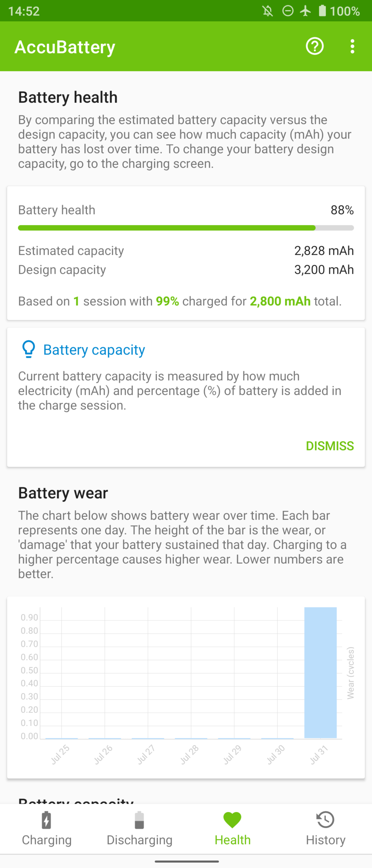Tap the 100% battery status indicator

click(339, 11)
